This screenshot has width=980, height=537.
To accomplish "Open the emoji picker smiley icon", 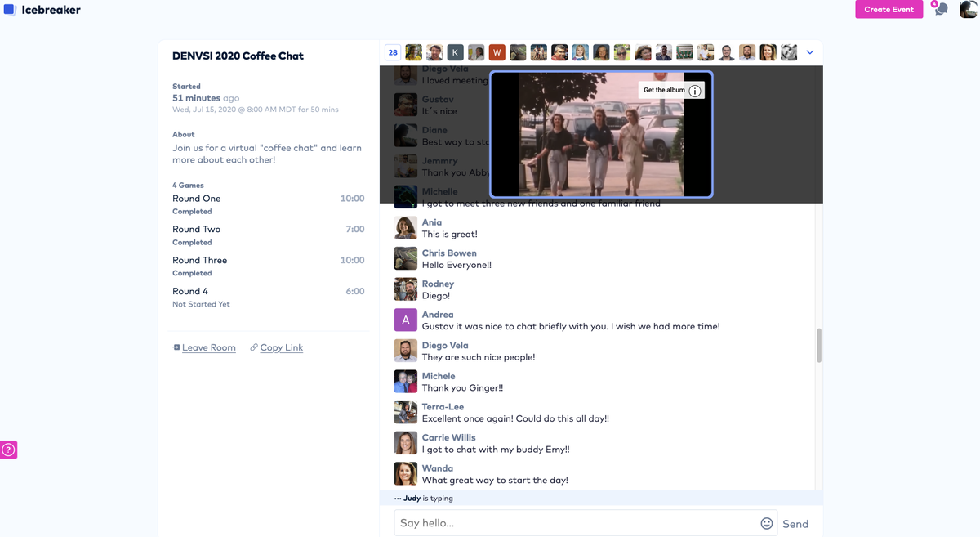I will [767, 523].
